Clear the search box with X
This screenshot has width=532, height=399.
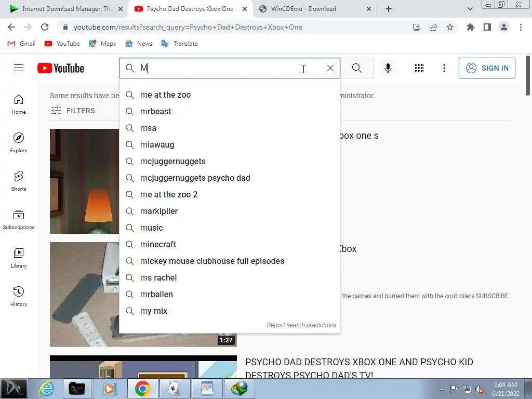(x=330, y=68)
